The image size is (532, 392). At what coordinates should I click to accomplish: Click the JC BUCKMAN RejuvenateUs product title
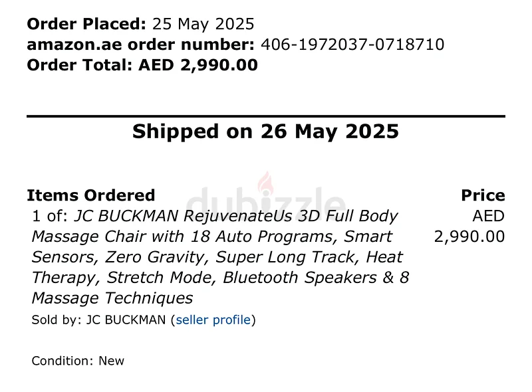click(x=221, y=257)
